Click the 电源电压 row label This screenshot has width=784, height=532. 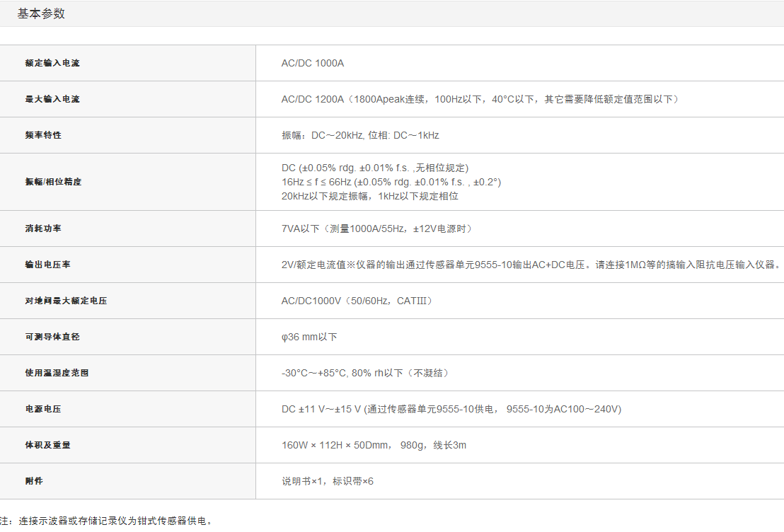(43, 409)
